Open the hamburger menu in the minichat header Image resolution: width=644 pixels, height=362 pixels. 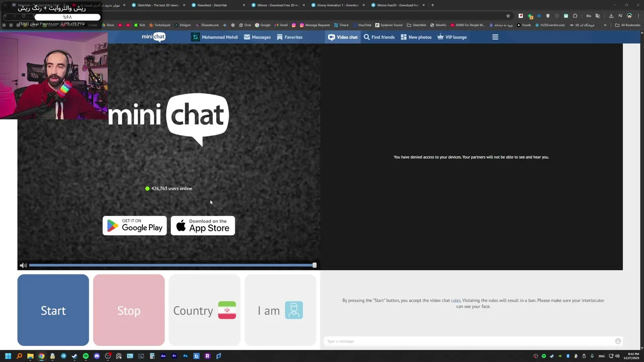[495, 37]
